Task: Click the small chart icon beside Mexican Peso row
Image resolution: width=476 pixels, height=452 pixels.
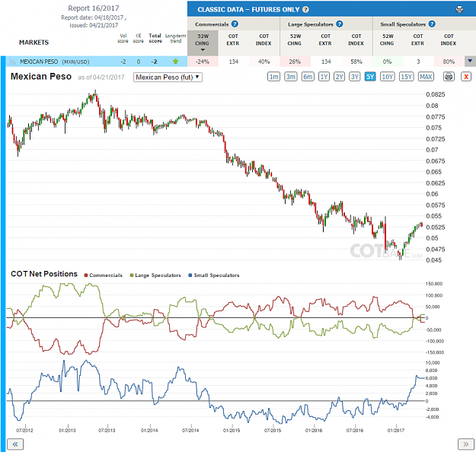Action: [13, 62]
